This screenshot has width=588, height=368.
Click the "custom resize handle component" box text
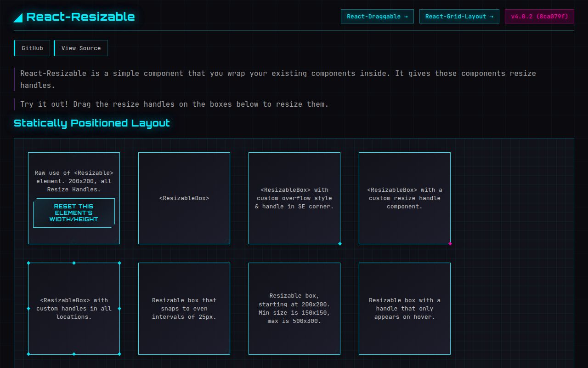pyautogui.click(x=405, y=198)
